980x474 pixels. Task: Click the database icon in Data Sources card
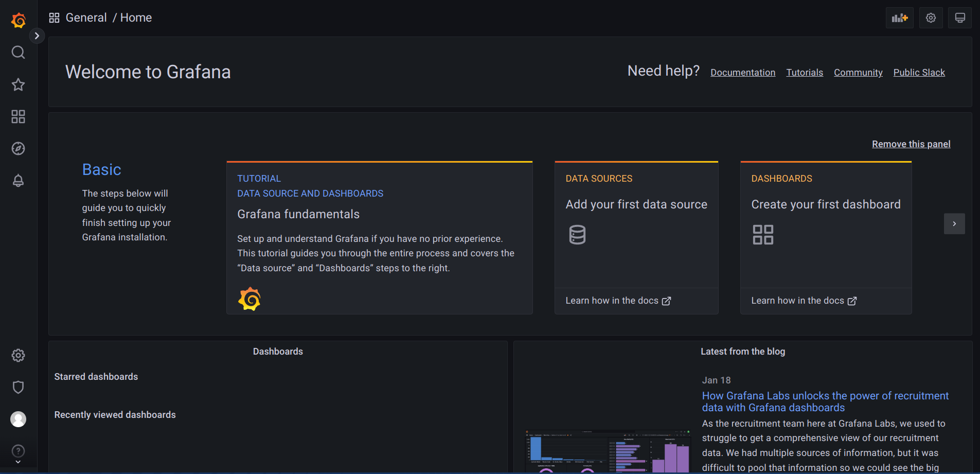577,235
